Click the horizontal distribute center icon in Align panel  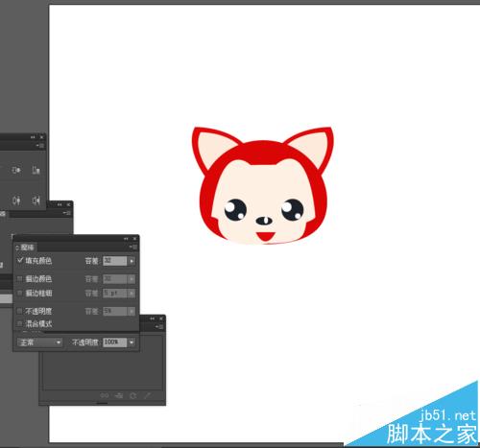point(16,200)
